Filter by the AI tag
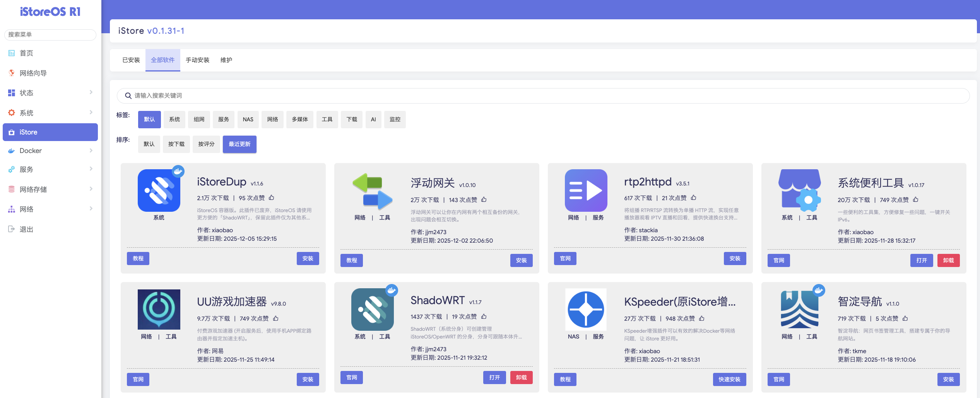 (x=373, y=119)
